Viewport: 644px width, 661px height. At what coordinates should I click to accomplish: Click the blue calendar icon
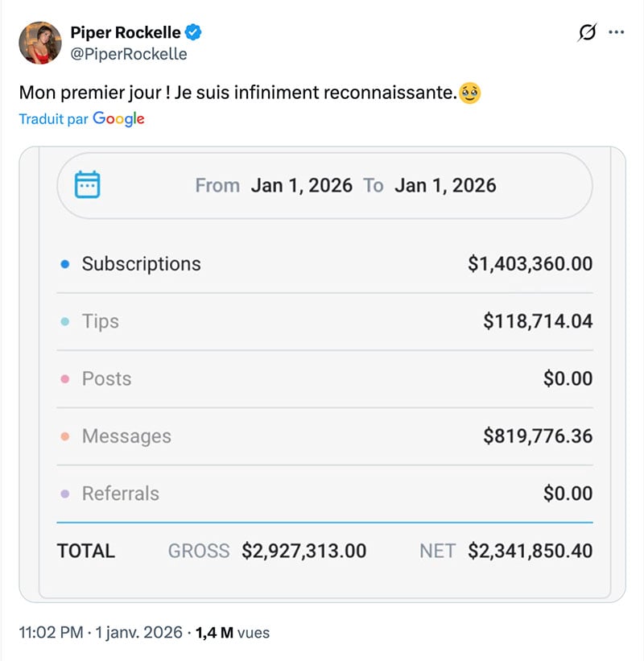coord(87,185)
